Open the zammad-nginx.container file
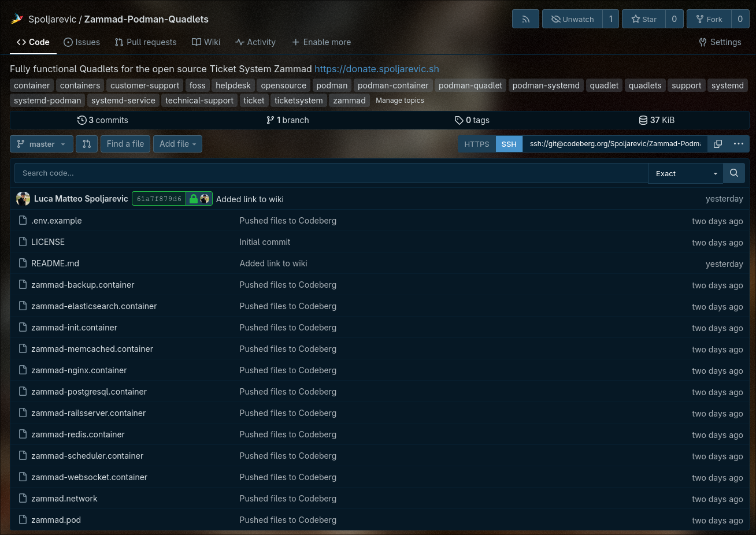This screenshot has width=756, height=535. 79,370
